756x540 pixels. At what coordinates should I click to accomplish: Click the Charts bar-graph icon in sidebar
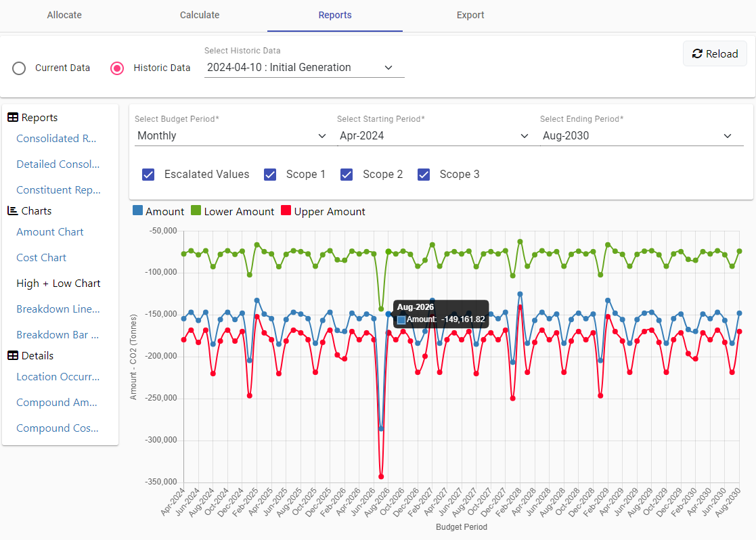13,210
